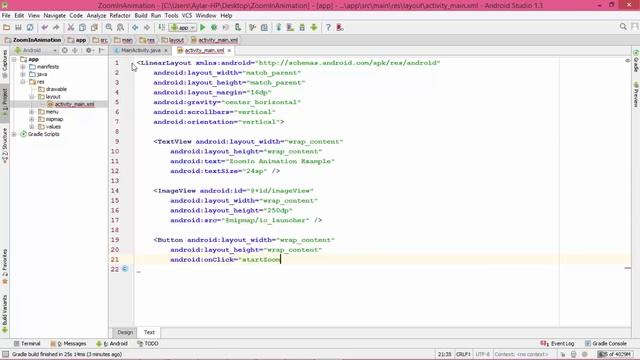Collapse the layout folder node

point(32,97)
